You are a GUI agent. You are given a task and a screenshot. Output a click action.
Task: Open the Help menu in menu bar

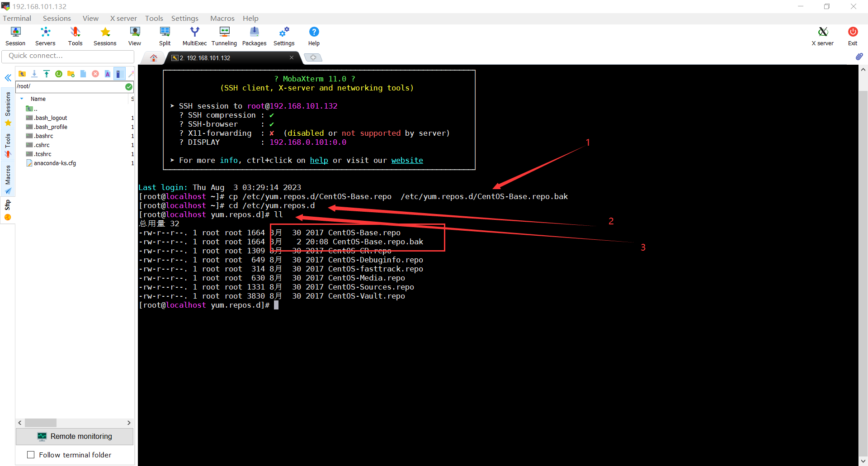[250, 18]
